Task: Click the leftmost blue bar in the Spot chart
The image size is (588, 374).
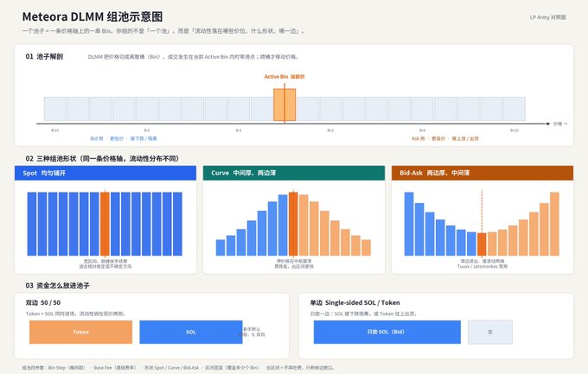Action: [x=32, y=224]
